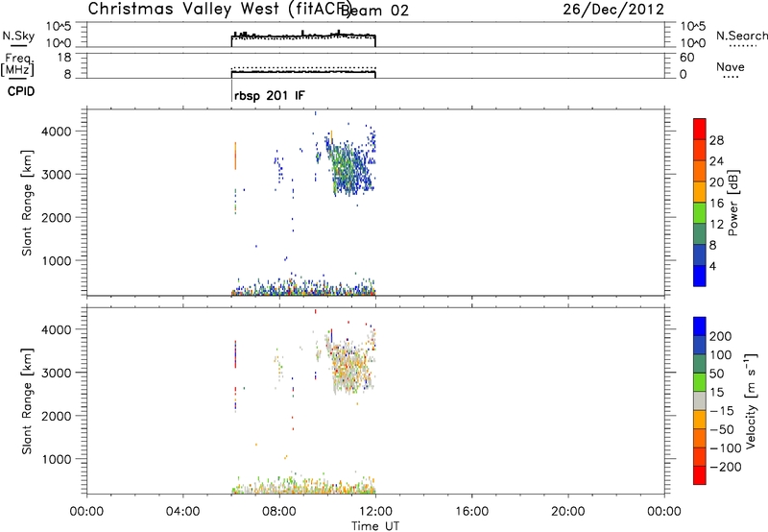This screenshot has width=768, height=532.
Task: Click the "-100" tick on Velocity colorbar
Action: [725, 448]
